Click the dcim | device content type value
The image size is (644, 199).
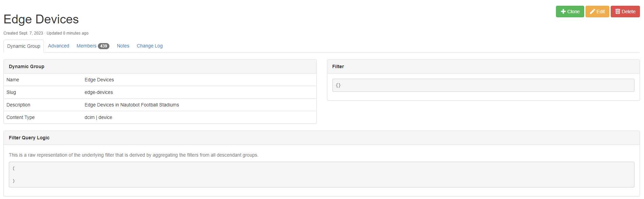pyautogui.click(x=98, y=117)
